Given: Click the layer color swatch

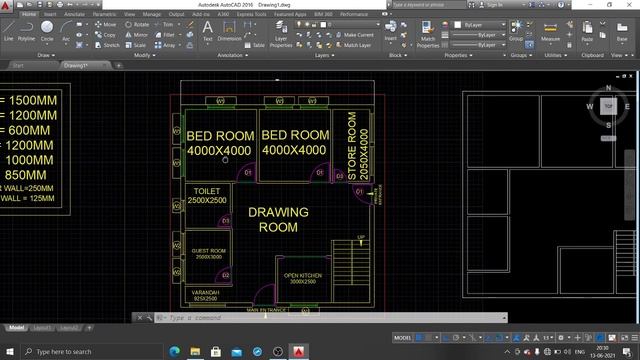Looking at the screenshot, I should [x=323, y=24].
